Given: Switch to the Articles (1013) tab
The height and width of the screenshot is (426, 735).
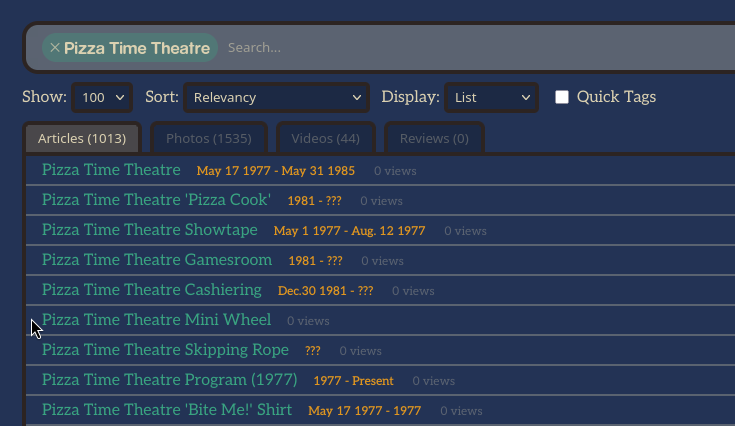Looking at the screenshot, I should point(82,138).
